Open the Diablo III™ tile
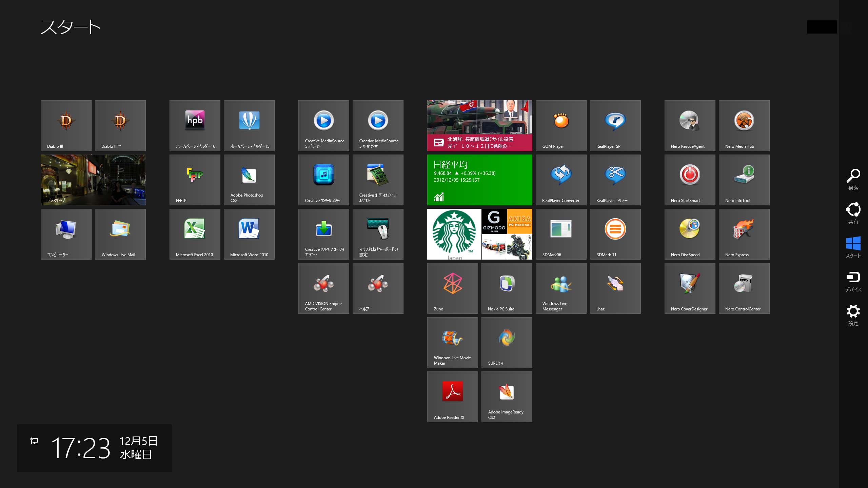The width and height of the screenshot is (868, 488). [x=120, y=126]
